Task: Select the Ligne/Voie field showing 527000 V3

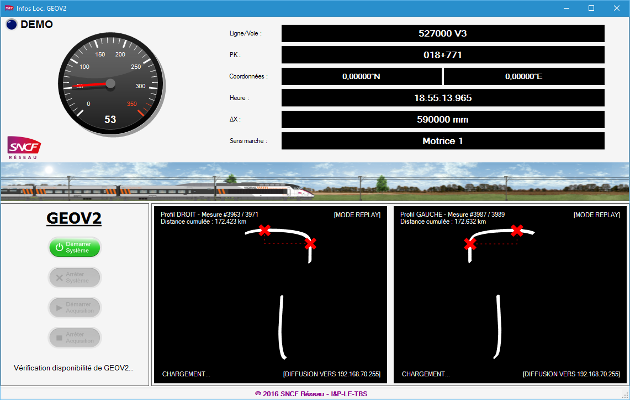Action: coord(443,33)
